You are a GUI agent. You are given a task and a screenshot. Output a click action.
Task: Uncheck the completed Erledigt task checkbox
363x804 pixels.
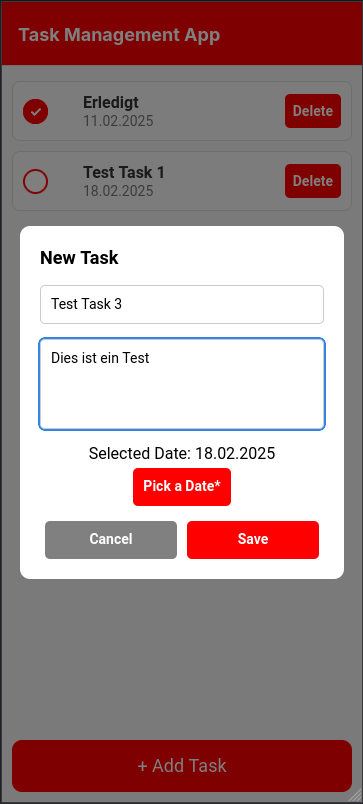pos(35,111)
